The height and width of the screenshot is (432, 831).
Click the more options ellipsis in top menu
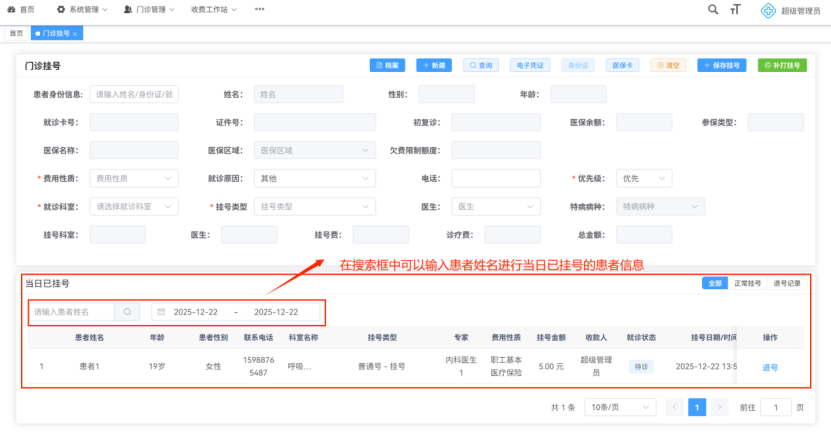pyautogui.click(x=260, y=9)
